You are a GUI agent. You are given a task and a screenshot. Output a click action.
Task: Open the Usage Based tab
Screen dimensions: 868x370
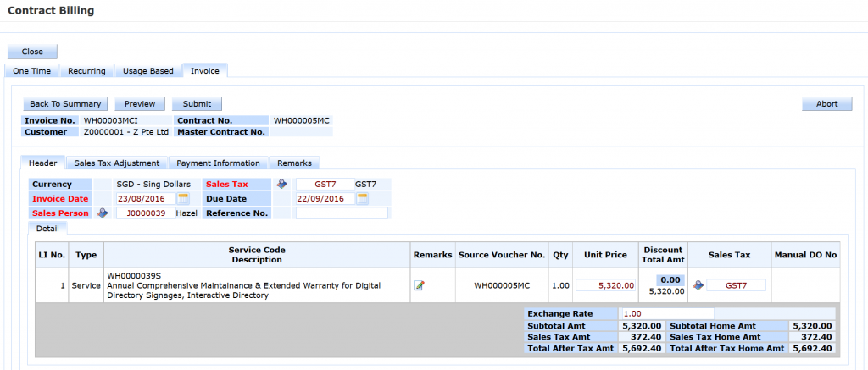pos(147,71)
